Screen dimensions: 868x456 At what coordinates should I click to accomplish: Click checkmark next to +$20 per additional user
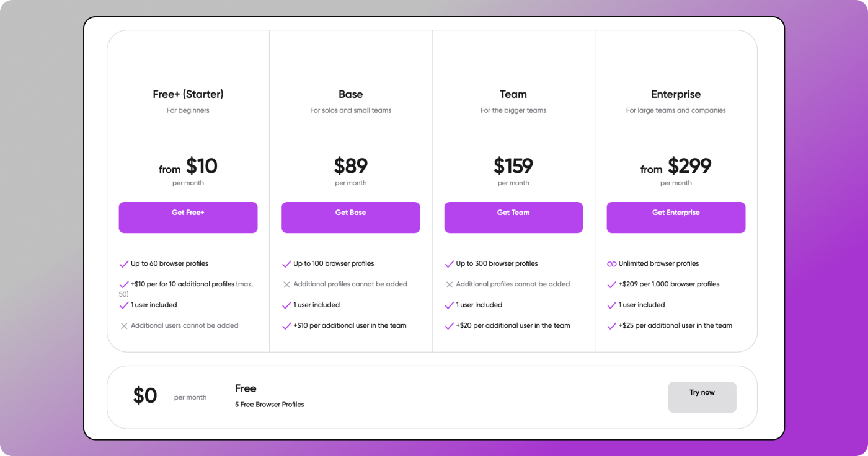click(449, 326)
